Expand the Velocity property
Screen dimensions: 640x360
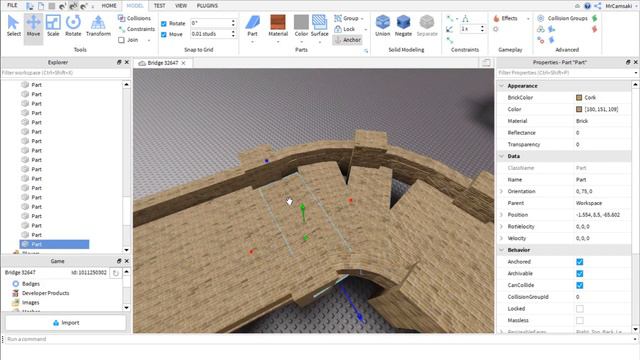pyautogui.click(x=502, y=238)
